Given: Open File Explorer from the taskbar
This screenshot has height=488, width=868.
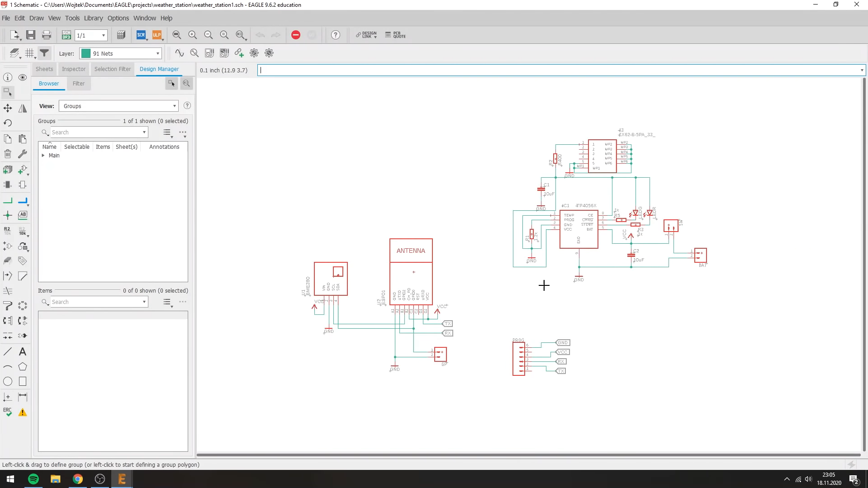Looking at the screenshot, I should coord(56,479).
